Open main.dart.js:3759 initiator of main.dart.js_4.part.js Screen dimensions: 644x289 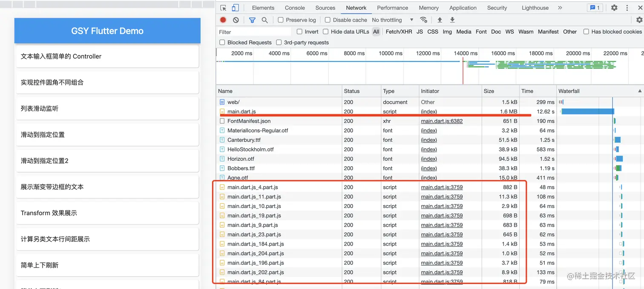pyautogui.click(x=442, y=187)
